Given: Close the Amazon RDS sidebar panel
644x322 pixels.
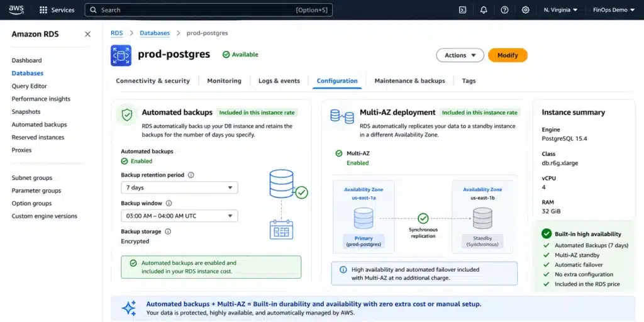Looking at the screenshot, I should tap(87, 34).
